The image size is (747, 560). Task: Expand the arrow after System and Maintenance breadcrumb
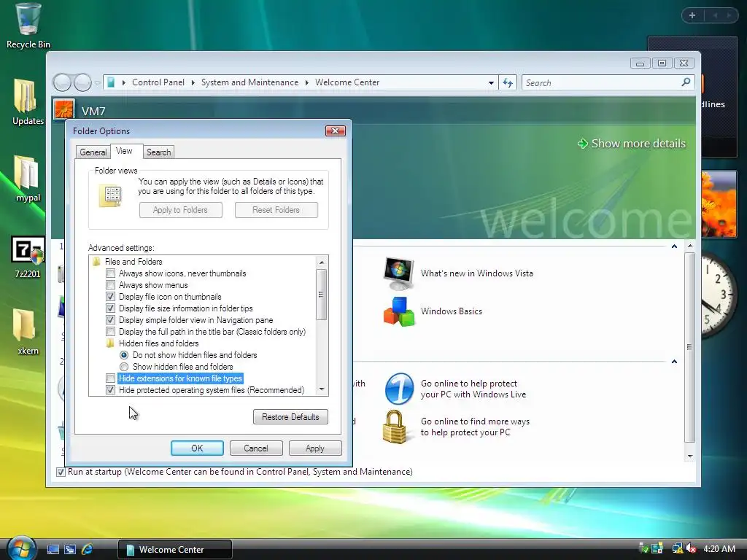[x=307, y=83]
